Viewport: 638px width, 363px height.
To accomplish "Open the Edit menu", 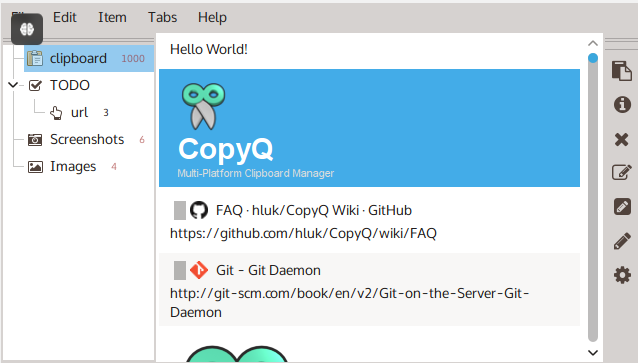I will click(x=65, y=17).
